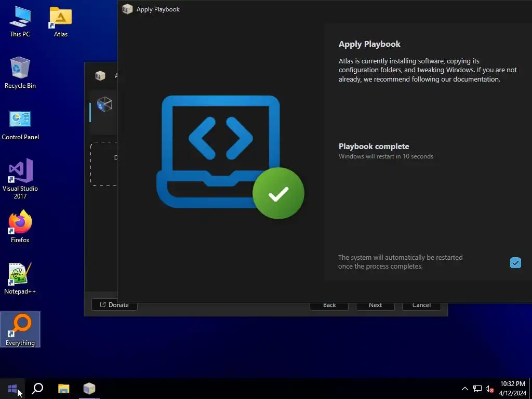The width and height of the screenshot is (532, 399).
Task: Click 'Windows will restart in 10 seconds'
Action: 386,156
